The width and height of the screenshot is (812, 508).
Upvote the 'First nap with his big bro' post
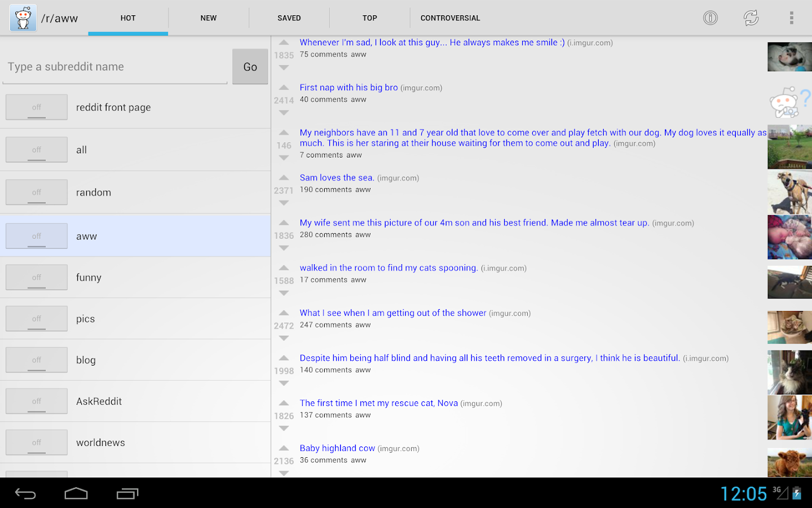pyautogui.click(x=283, y=87)
